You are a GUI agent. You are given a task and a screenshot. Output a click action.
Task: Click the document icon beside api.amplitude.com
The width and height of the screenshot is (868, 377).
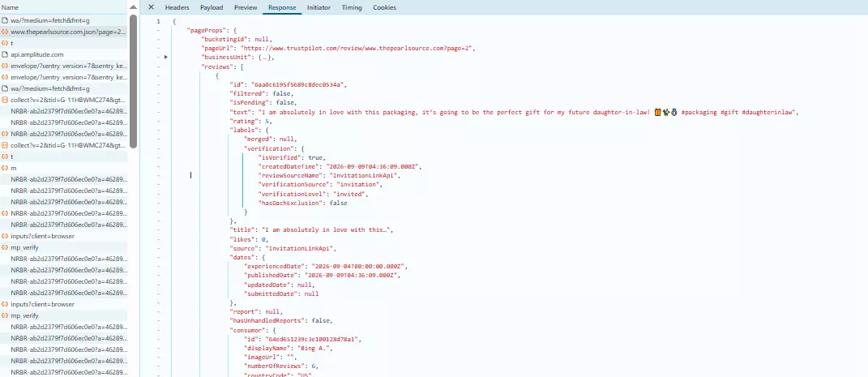pos(5,54)
